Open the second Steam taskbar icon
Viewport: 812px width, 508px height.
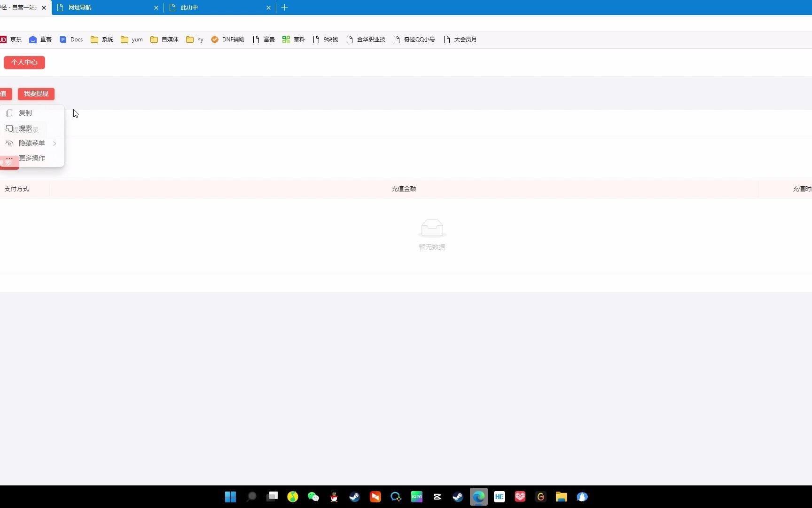tap(458, 497)
